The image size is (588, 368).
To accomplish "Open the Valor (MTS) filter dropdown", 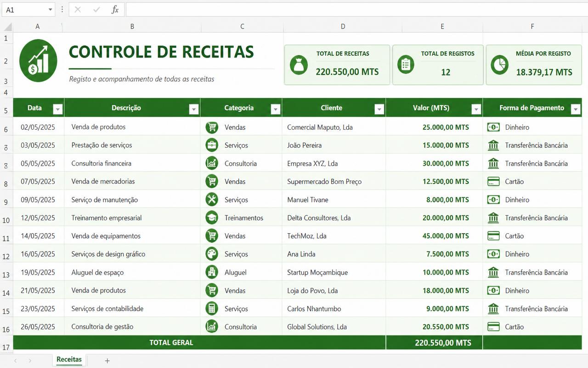I will point(476,109).
